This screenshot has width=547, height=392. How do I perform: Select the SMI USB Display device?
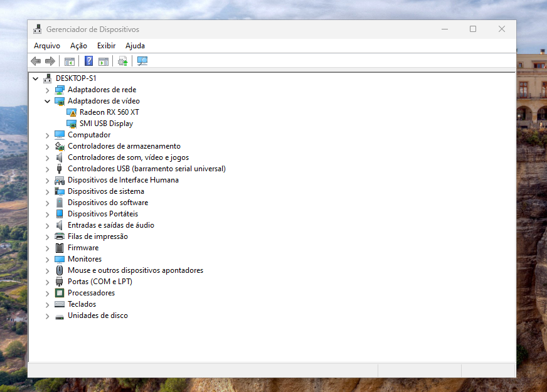pyautogui.click(x=107, y=124)
